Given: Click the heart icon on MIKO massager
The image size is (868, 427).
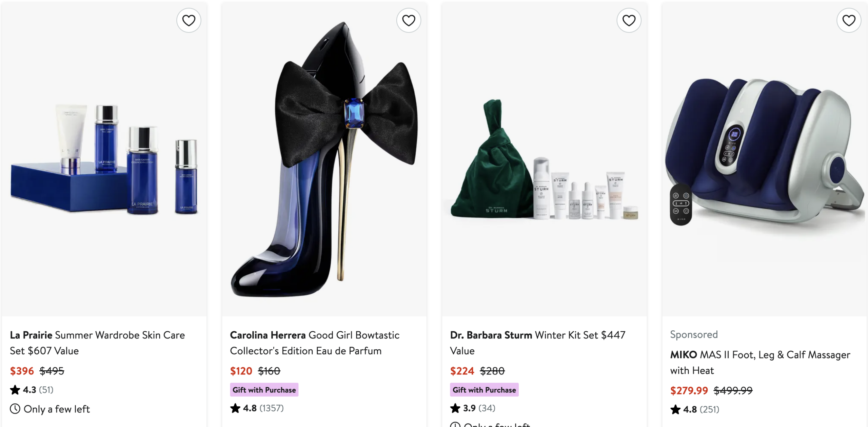Looking at the screenshot, I should (849, 20).
